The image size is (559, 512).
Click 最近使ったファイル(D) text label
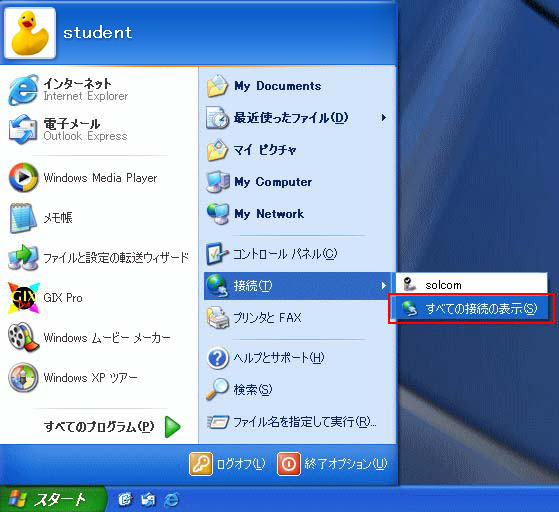pyautogui.click(x=291, y=118)
